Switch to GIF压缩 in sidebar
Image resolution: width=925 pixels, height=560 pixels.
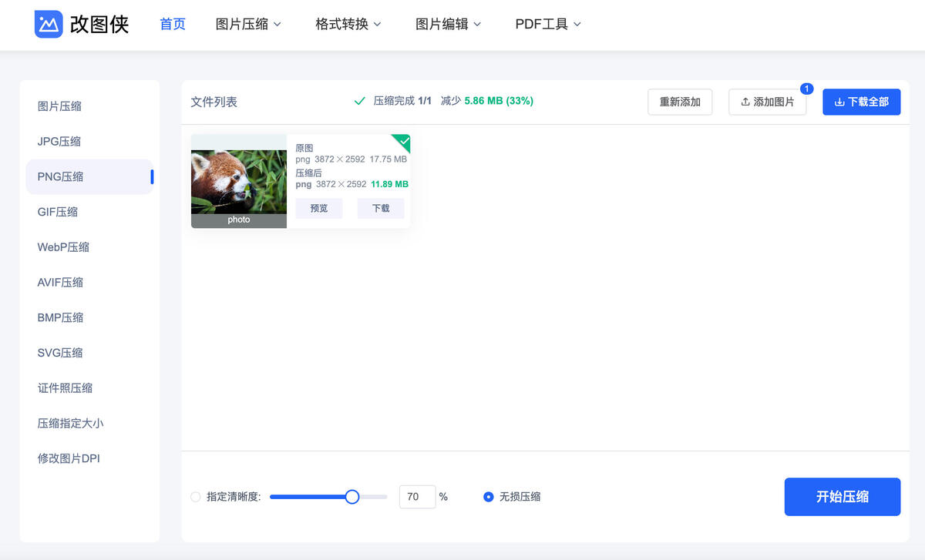89,212
